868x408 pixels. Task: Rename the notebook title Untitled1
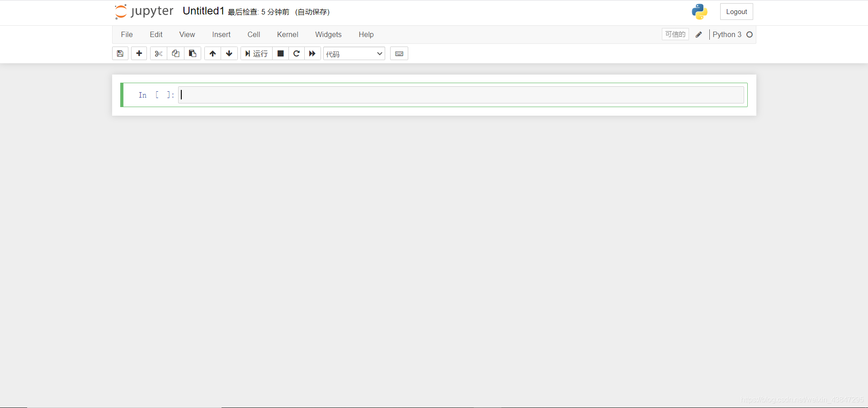click(203, 11)
